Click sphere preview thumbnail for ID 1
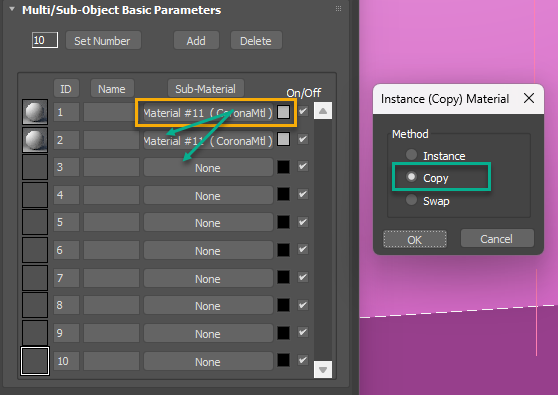The image size is (558, 395). point(35,112)
